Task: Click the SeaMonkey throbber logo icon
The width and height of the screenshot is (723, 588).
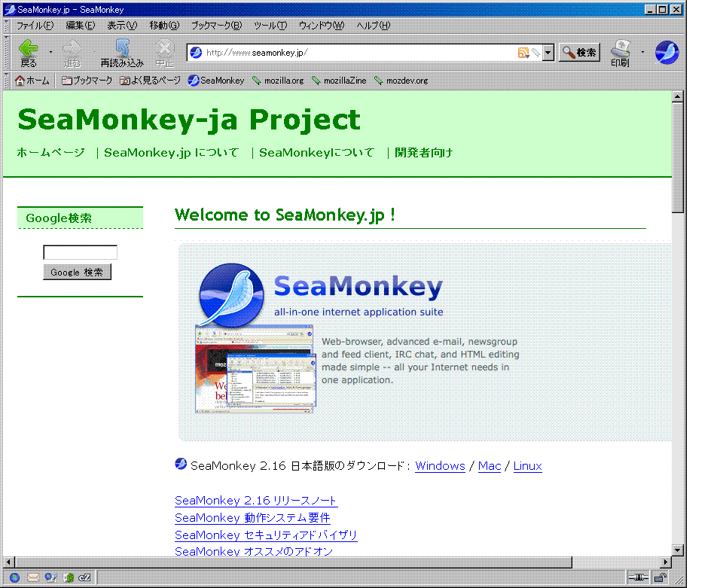Action: pyautogui.click(x=667, y=52)
